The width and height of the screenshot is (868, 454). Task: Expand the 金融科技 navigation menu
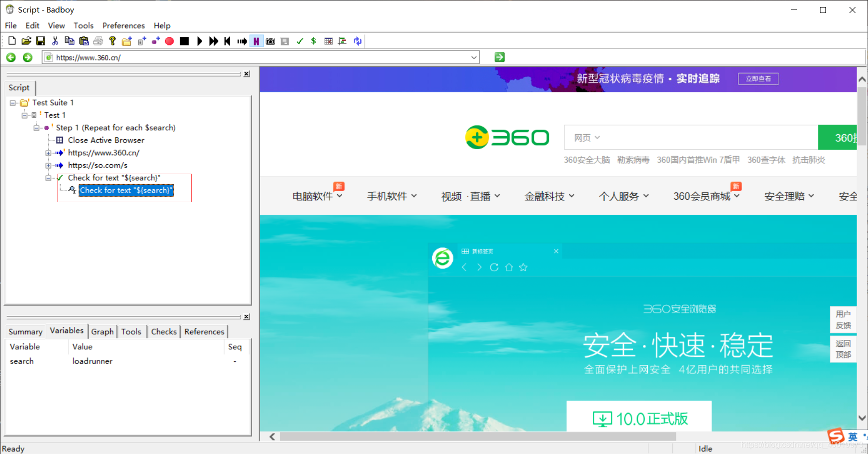(x=549, y=196)
